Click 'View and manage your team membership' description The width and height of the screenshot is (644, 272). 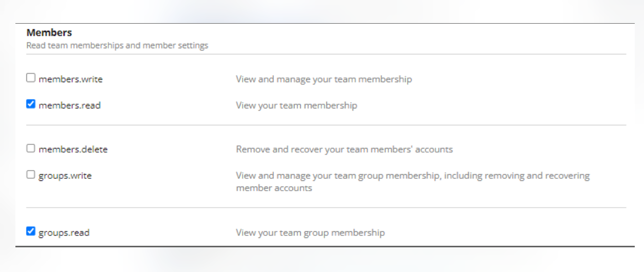click(324, 79)
